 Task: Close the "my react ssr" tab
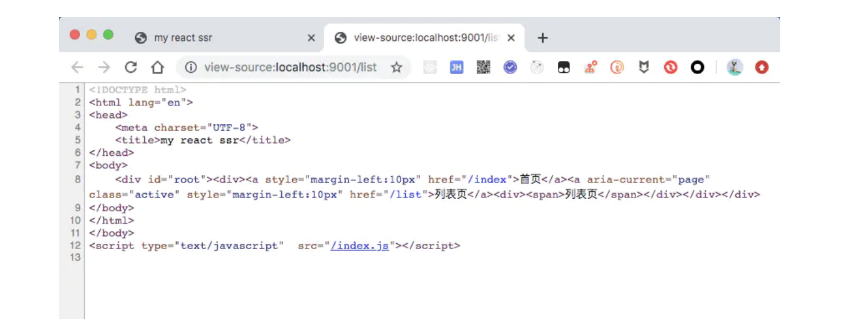[311, 38]
